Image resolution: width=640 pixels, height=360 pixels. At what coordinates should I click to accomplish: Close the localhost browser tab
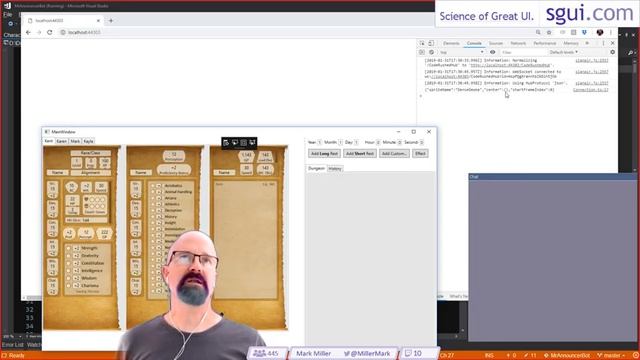pos(98,20)
